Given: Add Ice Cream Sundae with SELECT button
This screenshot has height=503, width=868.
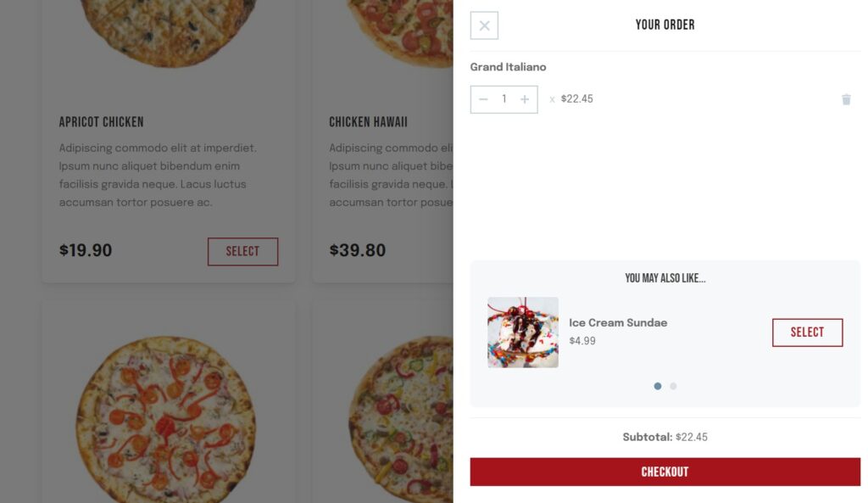Looking at the screenshot, I should 807,333.
